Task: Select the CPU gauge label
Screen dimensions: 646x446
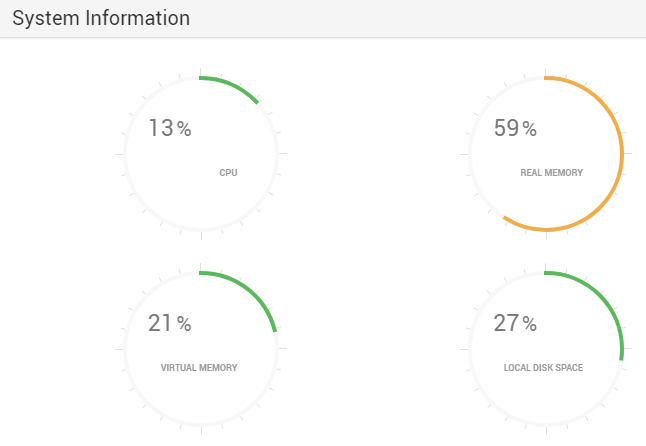Action: pyautogui.click(x=228, y=173)
